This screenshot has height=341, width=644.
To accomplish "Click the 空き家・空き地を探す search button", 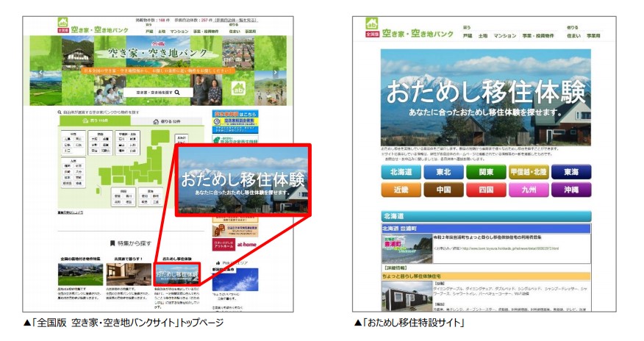I will pyautogui.click(x=158, y=93).
